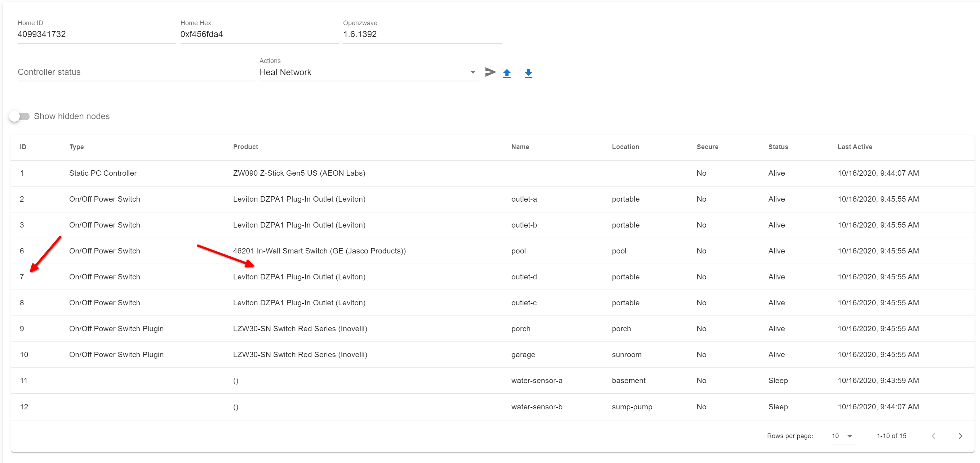Screen dimensions: 980x463
Task: Select the outlet-d node row
Action: click(493, 277)
